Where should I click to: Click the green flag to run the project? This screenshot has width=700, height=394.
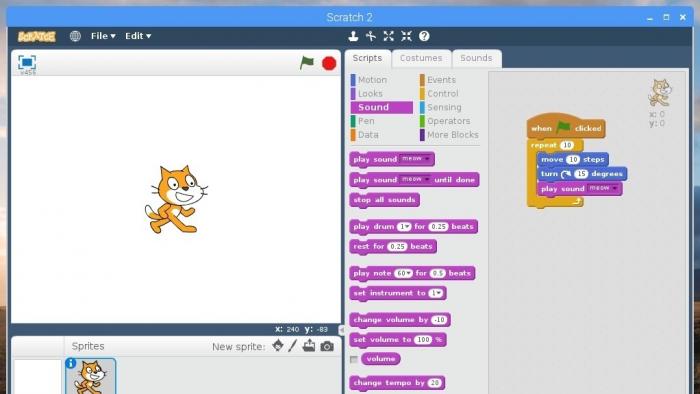[x=307, y=63]
